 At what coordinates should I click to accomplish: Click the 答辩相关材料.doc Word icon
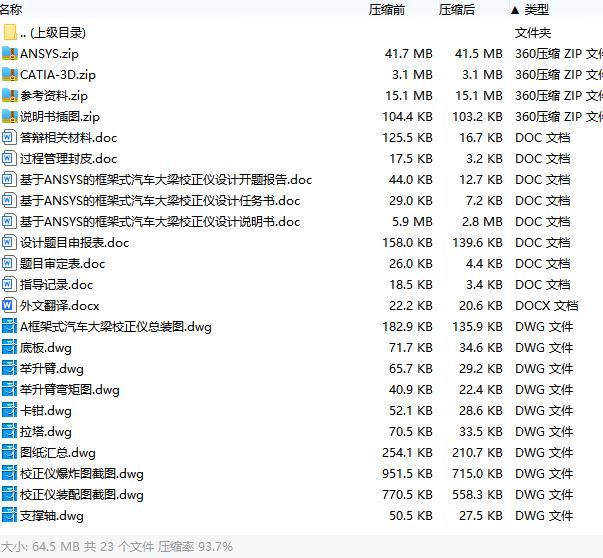[x=9, y=138]
